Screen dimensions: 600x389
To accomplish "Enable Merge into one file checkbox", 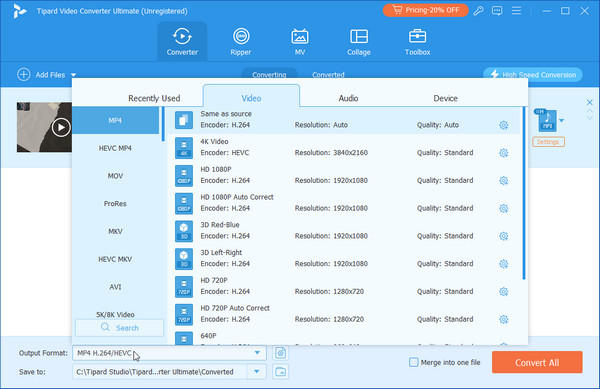I will click(414, 362).
